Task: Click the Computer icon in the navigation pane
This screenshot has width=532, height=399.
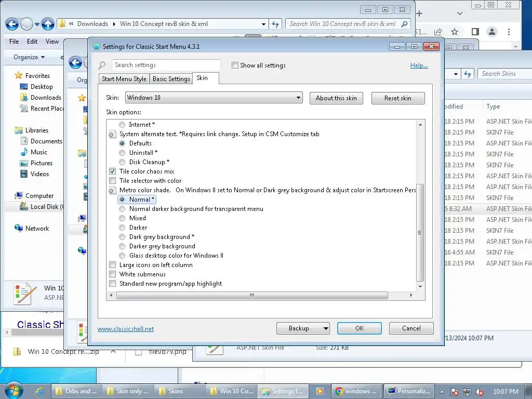Action: [x=19, y=196]
